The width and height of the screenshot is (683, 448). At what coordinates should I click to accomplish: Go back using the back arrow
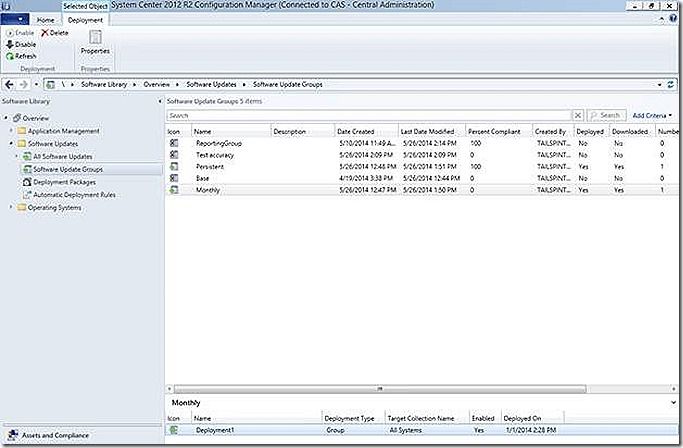pos(9,85)
